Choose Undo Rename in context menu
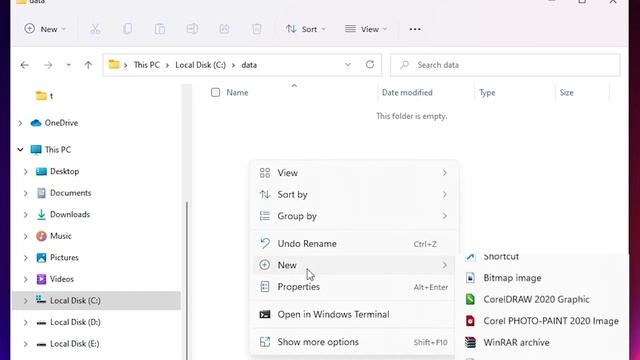 click(354, 244)
